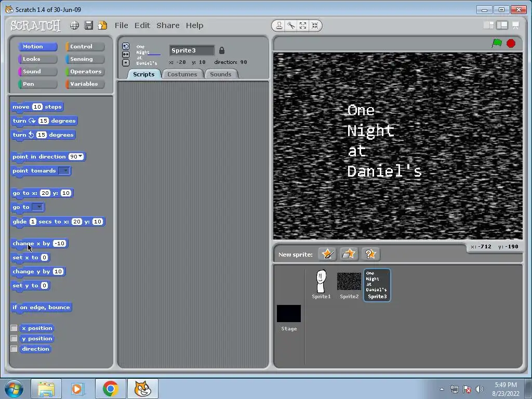
Task: Click the set y to value field
Action: pyautogui.click(x=45, y=286)
